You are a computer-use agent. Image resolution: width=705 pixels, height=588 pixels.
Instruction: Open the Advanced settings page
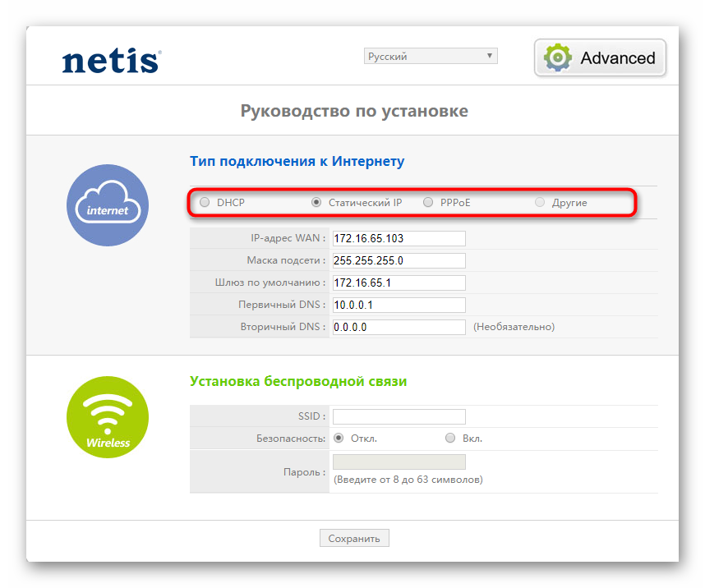click(x=600, y=57)
